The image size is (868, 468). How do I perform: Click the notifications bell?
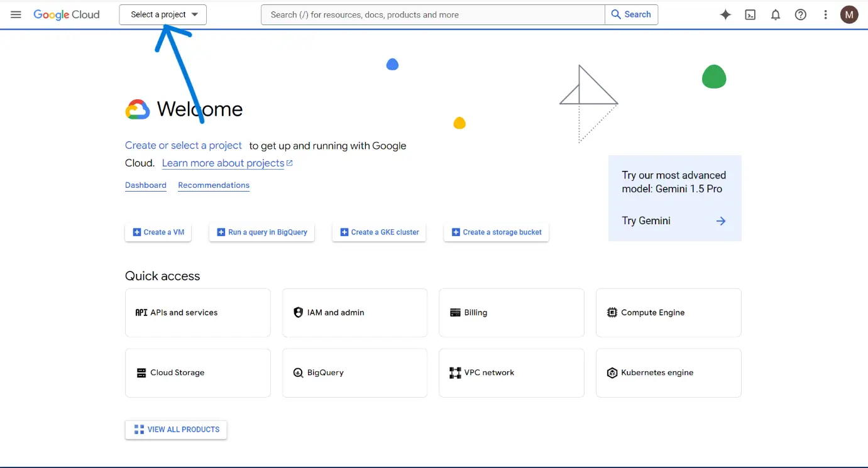coord(775,14)
